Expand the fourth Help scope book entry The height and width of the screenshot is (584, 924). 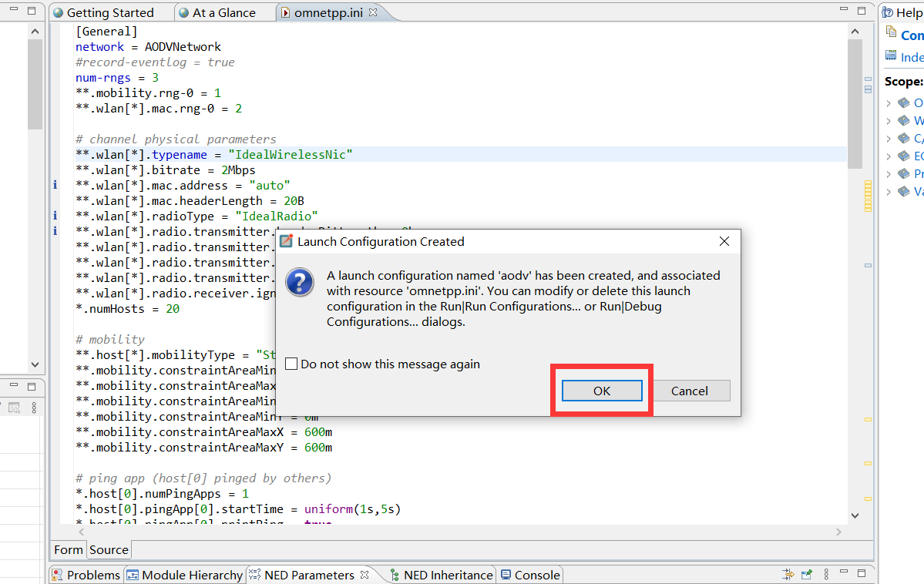889,156
